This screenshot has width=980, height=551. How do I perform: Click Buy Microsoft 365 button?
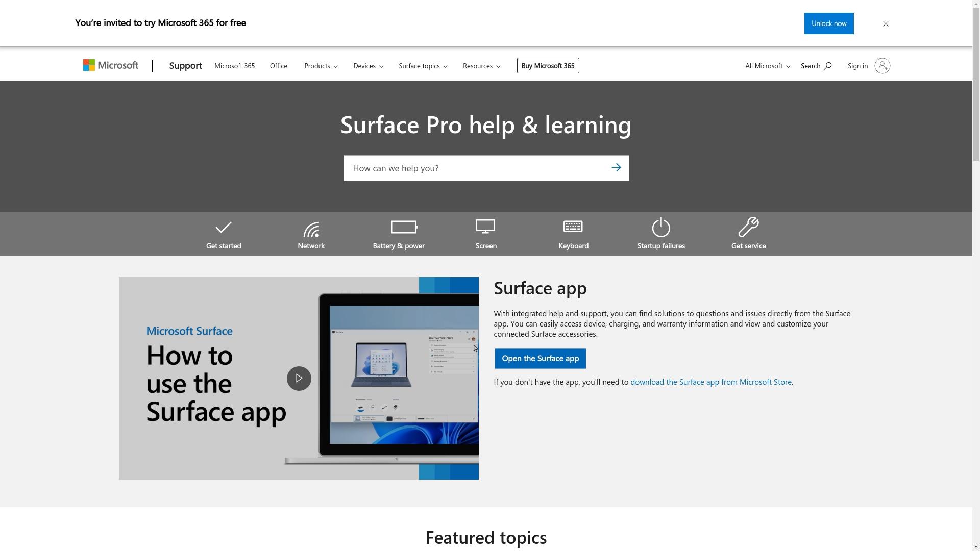pyautogui.click(x=548, y=65)
